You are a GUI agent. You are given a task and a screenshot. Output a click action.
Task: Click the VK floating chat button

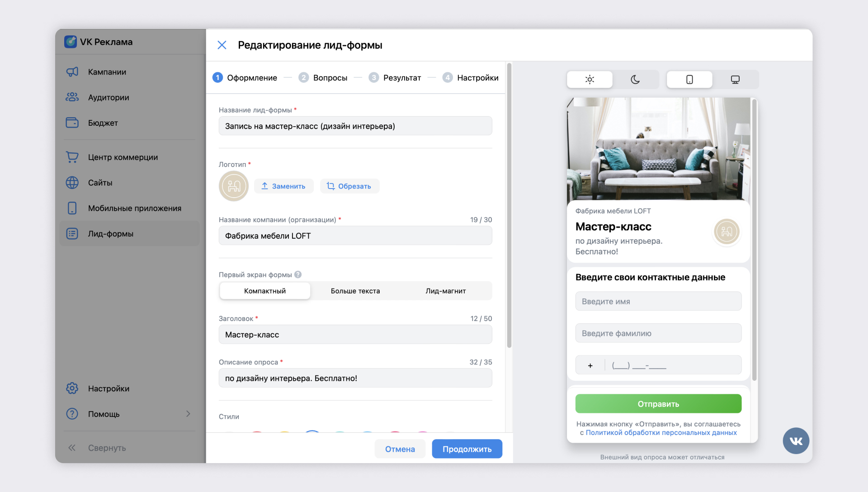pyautogui.click(x=796, y=440)
